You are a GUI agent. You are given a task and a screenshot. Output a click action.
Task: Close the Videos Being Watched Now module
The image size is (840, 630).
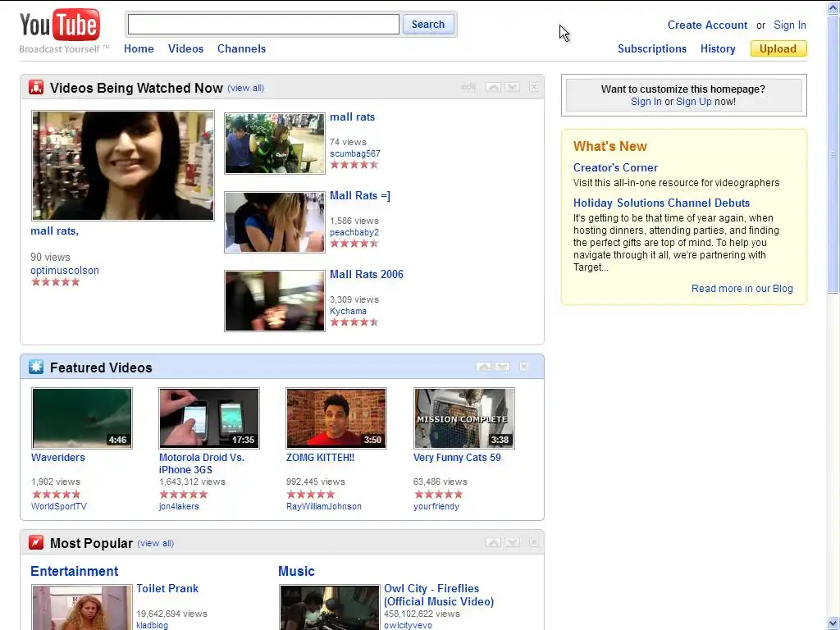(533, 87)
